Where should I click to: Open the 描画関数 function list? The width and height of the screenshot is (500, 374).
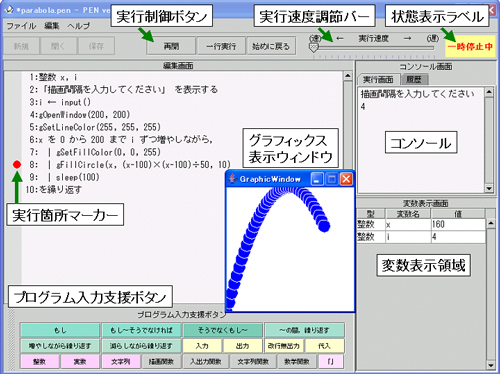pyautogui.click(x=161, y=361)
